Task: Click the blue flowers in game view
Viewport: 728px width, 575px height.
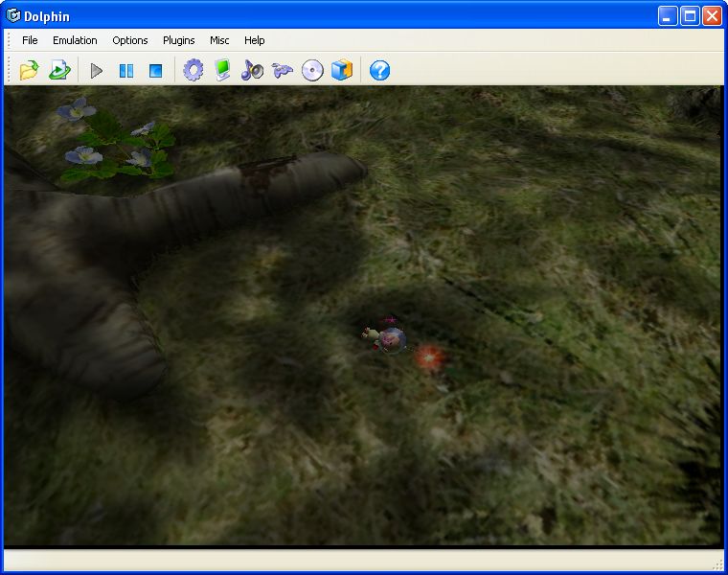Action: coord(114,141)
